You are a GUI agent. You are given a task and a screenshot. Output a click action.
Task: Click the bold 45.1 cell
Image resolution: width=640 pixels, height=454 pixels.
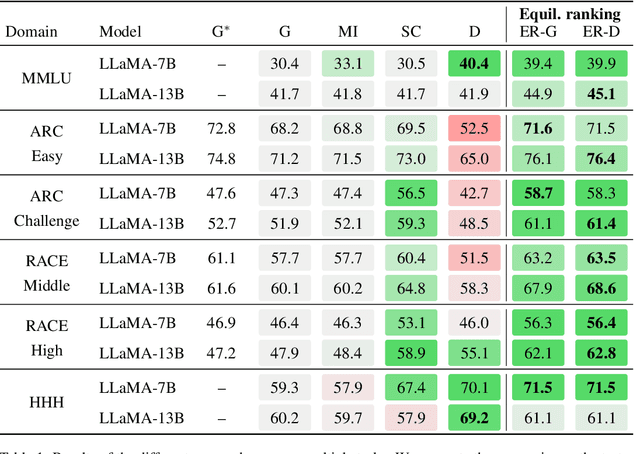tap(604, 94)
